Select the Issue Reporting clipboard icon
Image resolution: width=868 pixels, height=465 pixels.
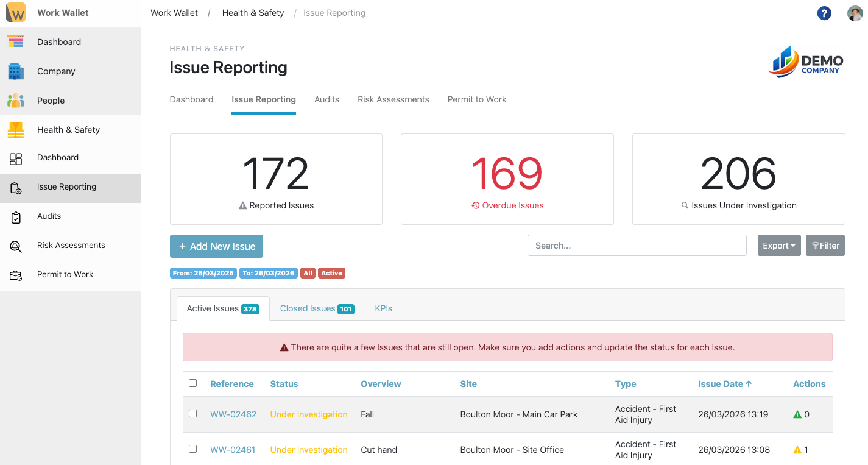coord(15,186)
